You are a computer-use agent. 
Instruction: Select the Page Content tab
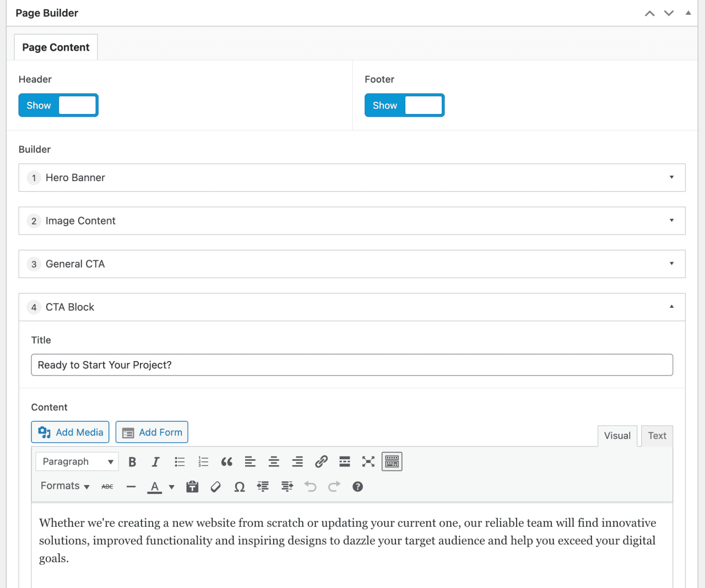(x=56, y=47)
